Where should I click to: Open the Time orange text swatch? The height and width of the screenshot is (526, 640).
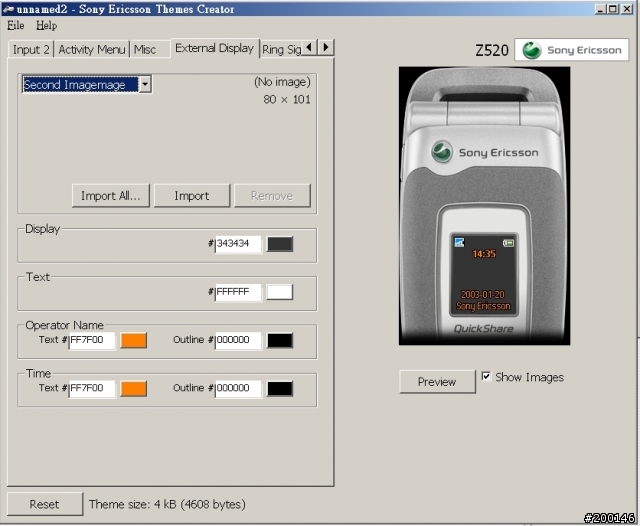point(133,388)
